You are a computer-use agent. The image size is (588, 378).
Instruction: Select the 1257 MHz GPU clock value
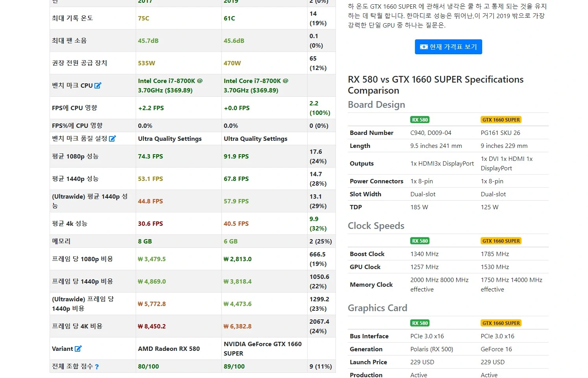(424, 267)
